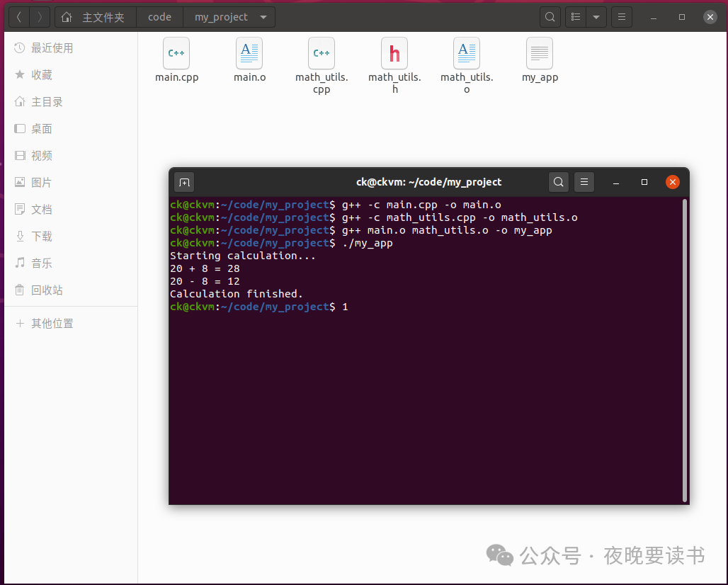Maximize the file manager window
The height and width of the screenshot is (585, 728).
pyautogui.click(x=682, y=17)
